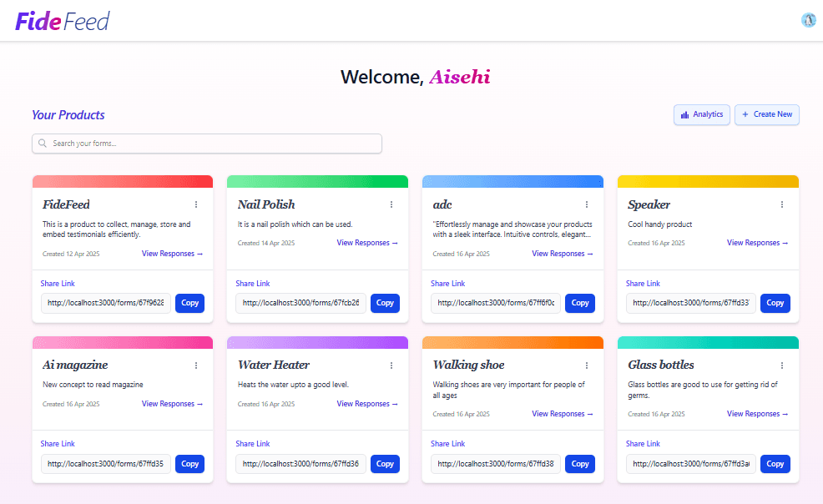Screen dimensions: 823x504
Task: Open the adc card options menu
Action: (586, 204)
